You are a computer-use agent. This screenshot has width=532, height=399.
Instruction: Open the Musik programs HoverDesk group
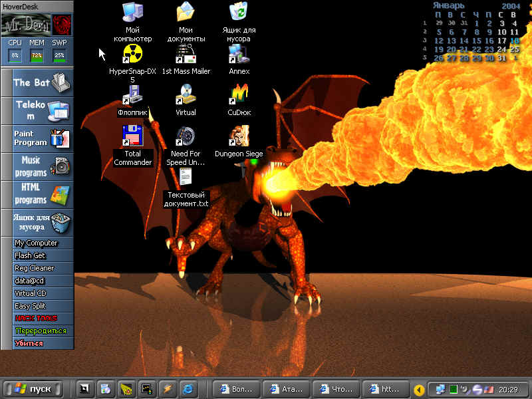pos(43,167)
